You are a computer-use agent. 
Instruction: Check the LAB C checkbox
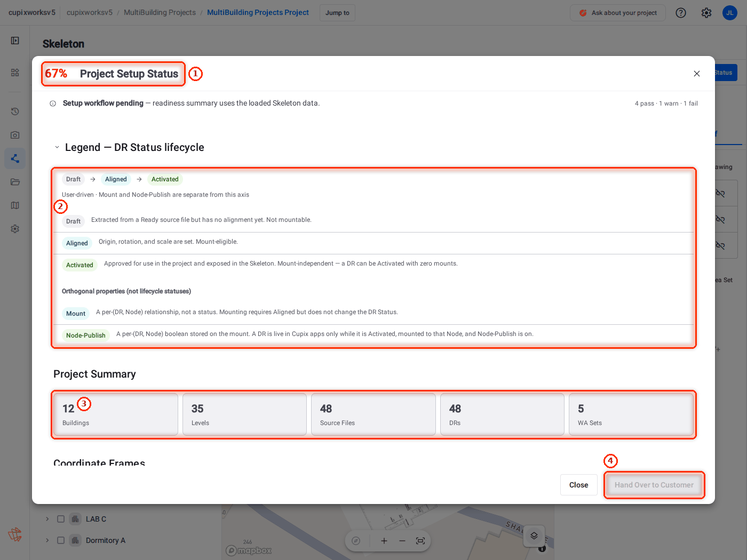click(x=61, y=519)
